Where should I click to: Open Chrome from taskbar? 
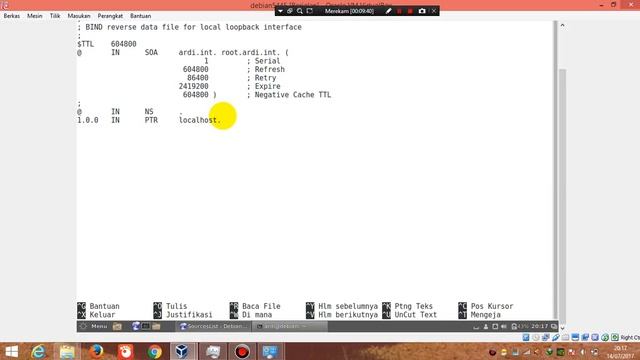tap(154, 351)
